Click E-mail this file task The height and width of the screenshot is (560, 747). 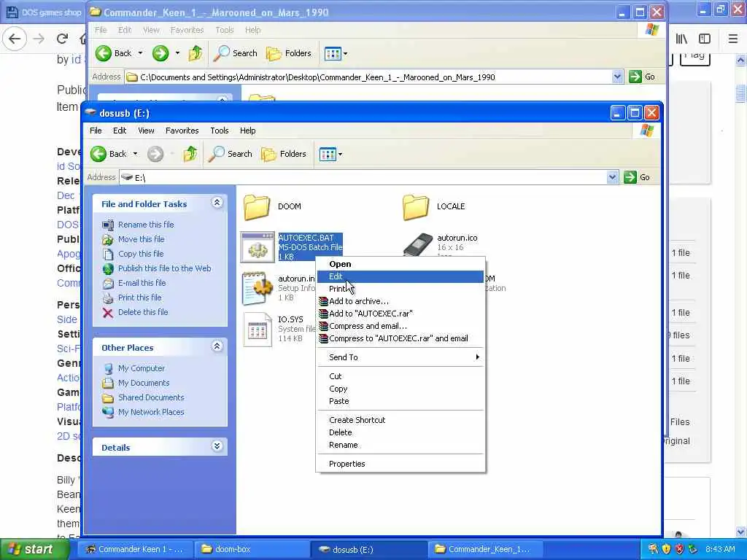click(142, 283)
